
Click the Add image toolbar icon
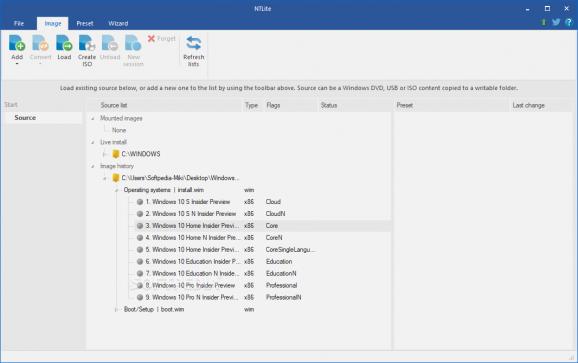pyautogui.click(x=17, y=43)
